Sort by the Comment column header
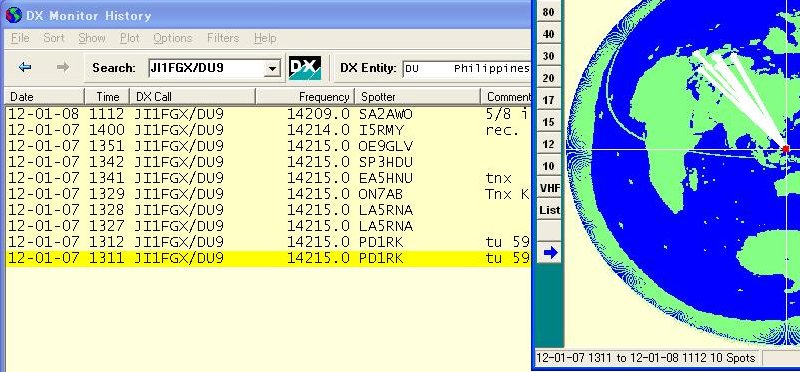 click(506, 96)
